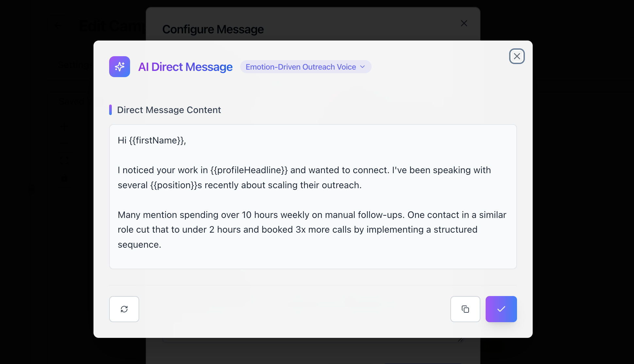Open the Emotion-Driven Outreach Voice dropdown
Viewport: 634px width, 364px height.
306,67
